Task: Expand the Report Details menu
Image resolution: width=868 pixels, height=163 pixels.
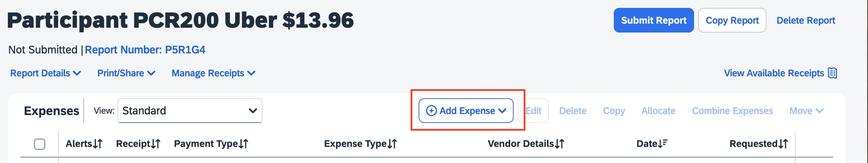Action: (45, 73)
